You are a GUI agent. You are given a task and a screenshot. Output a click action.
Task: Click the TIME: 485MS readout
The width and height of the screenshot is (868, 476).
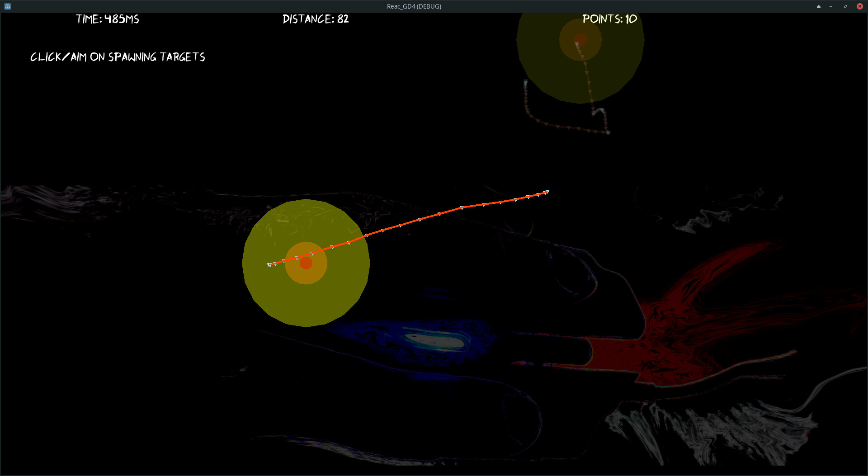click(x=107, y=19)
